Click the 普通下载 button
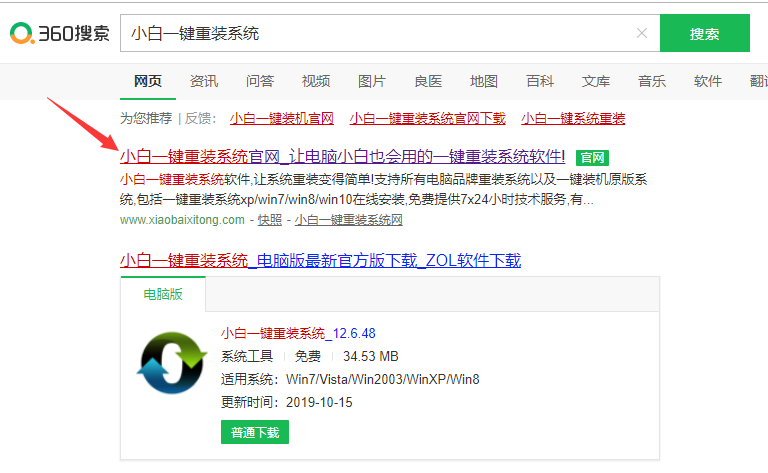This screenshot has width=768, height=473. coord(255,432)
